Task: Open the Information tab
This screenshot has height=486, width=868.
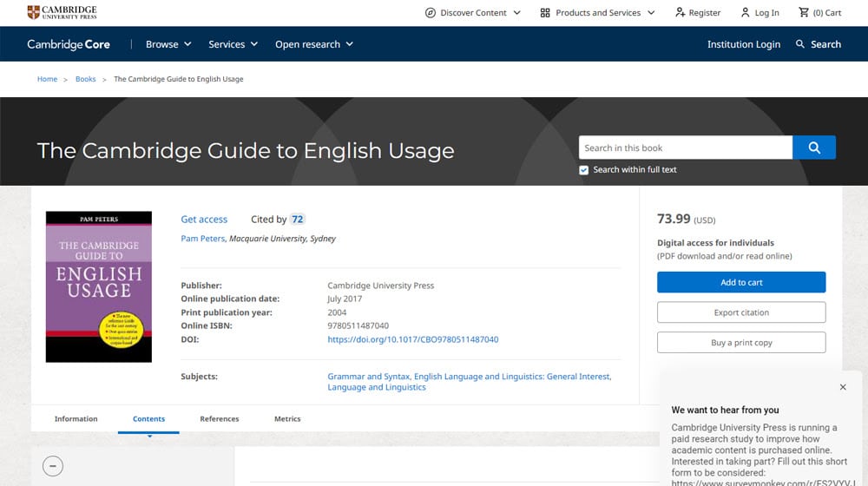Action: click(x=76, y=418)
